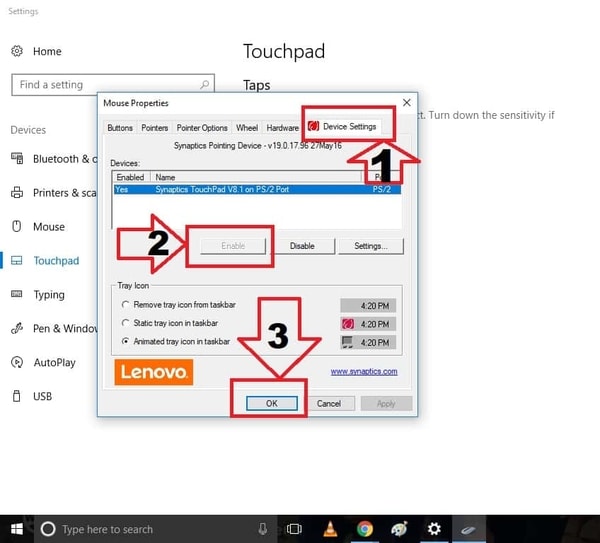Open the USB settings page

[42, 396]
